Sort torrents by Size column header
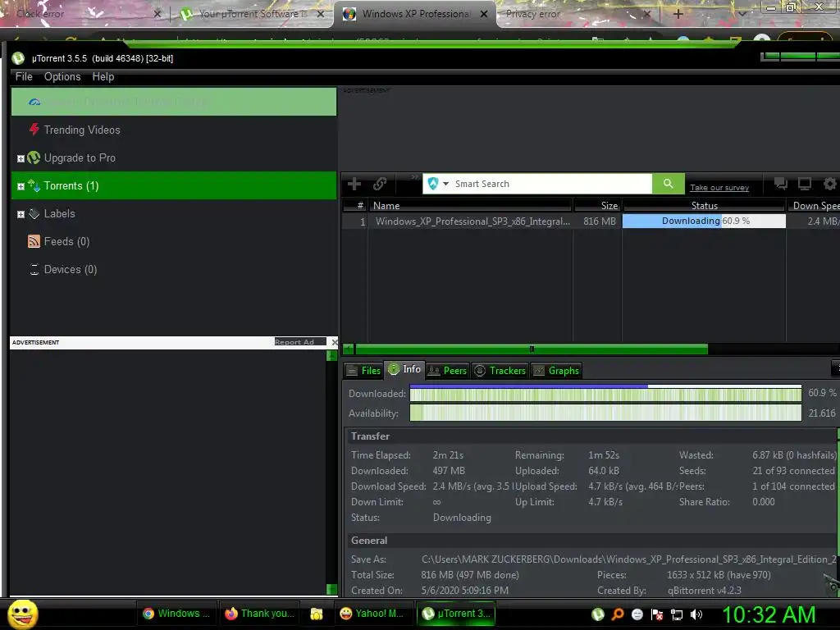This screenshot has width=840, height=630. click(x=597, y=206)
